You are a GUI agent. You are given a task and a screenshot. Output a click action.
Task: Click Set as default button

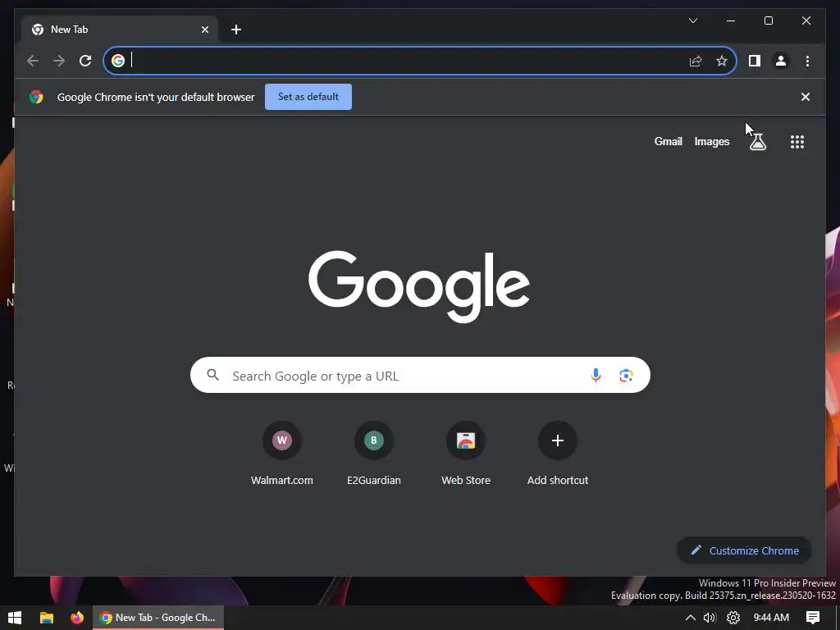point(308,97)
